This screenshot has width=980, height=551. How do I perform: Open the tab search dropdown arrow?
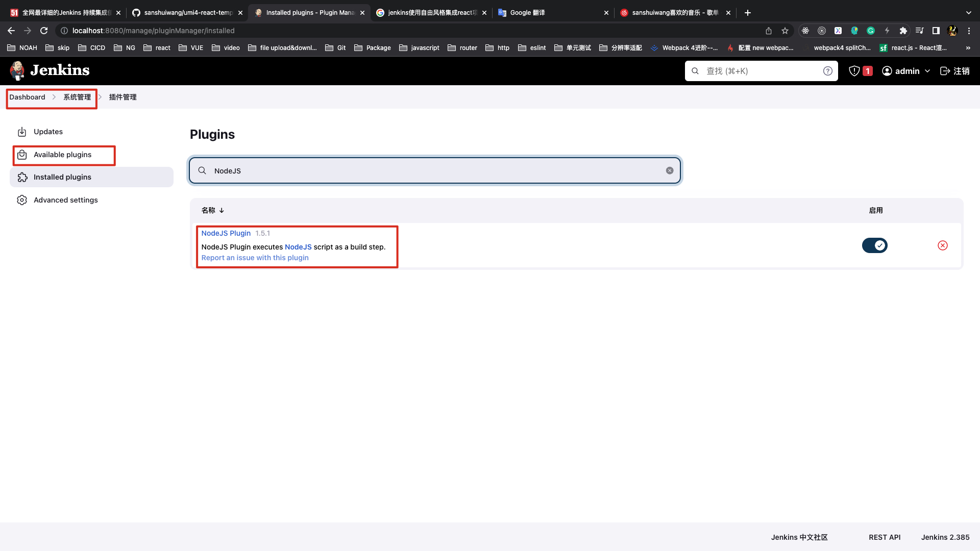click(969, 13)
